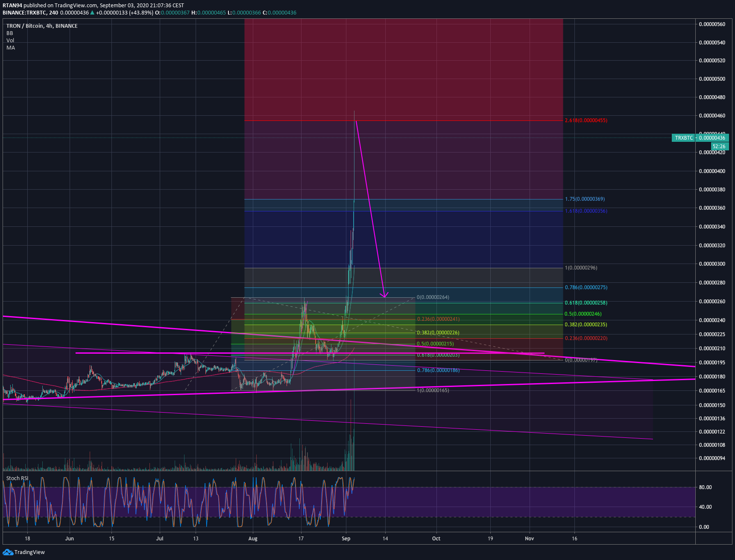
Task: Click the Aug time axis label
Action: pyautogui.click(x=253, y=539)
